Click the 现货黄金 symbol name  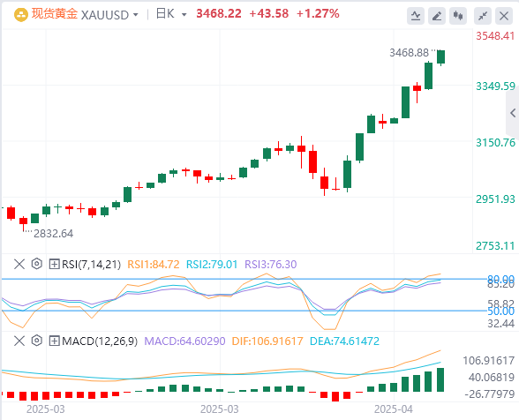tap(55, 14)
